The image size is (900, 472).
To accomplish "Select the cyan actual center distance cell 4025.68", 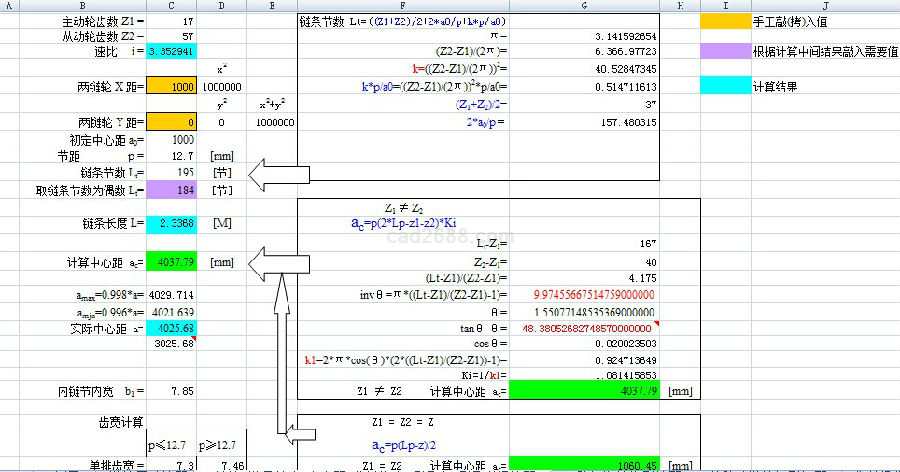I will point(171,328).
